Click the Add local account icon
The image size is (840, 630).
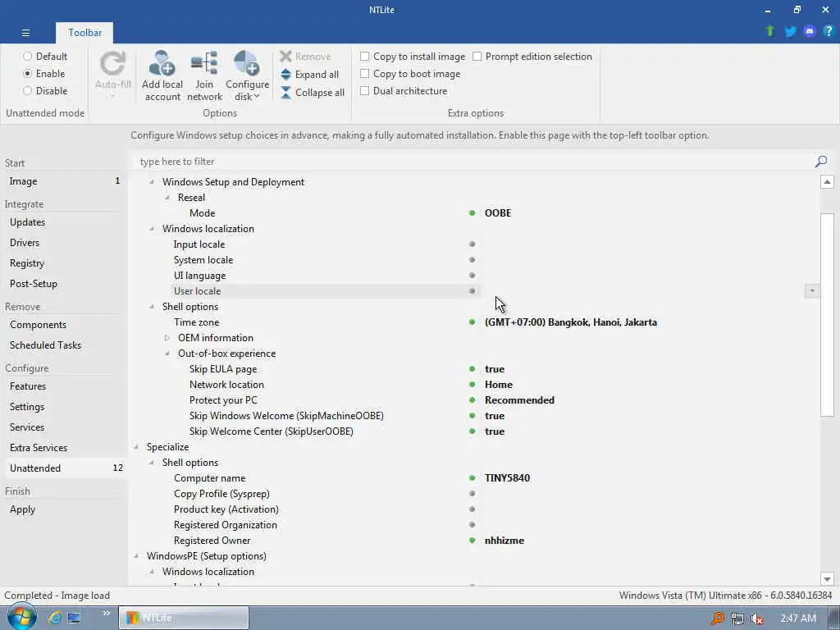click(x=162, y=63)
